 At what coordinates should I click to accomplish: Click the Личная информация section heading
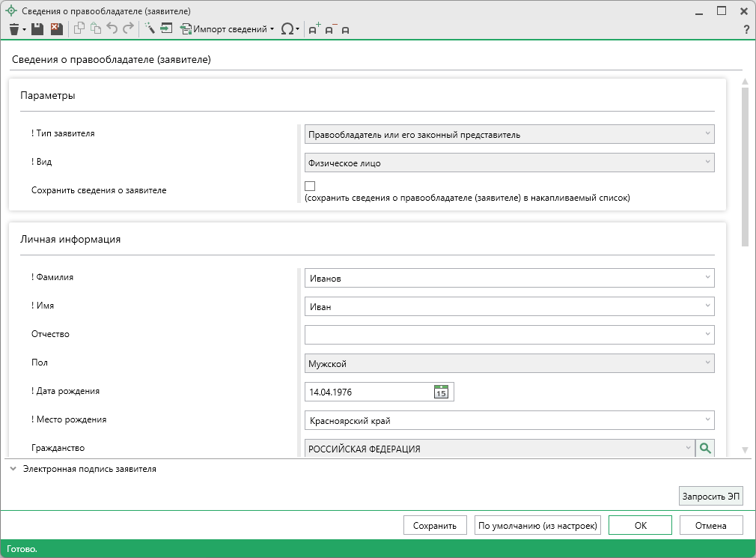click(70, 239)
